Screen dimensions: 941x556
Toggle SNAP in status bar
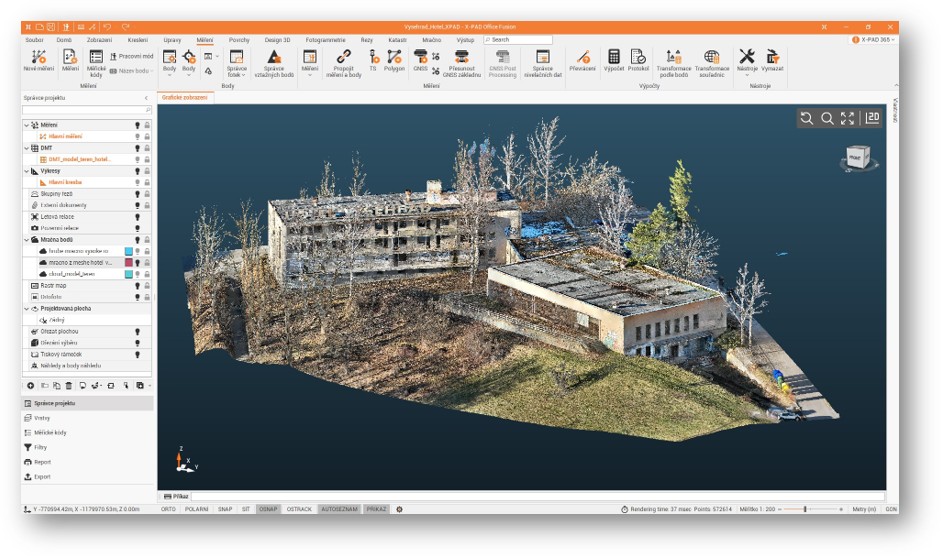click(225, 509)
